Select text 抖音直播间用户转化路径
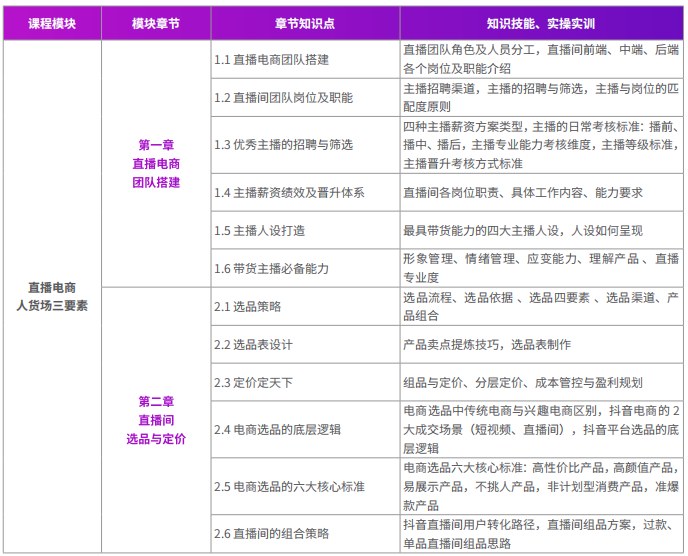Viewport: 688px width, 556px height. pyautogui.click(x=469, y=524)
